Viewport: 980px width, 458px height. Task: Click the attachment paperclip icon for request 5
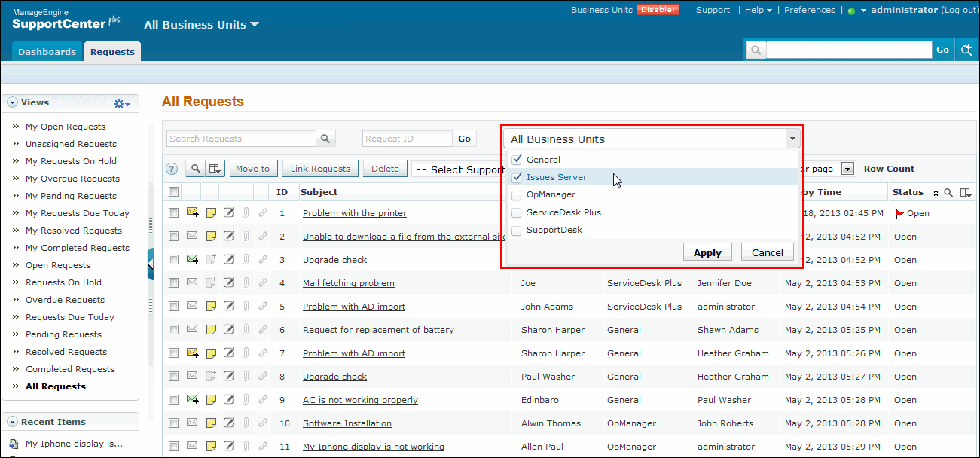246,307
